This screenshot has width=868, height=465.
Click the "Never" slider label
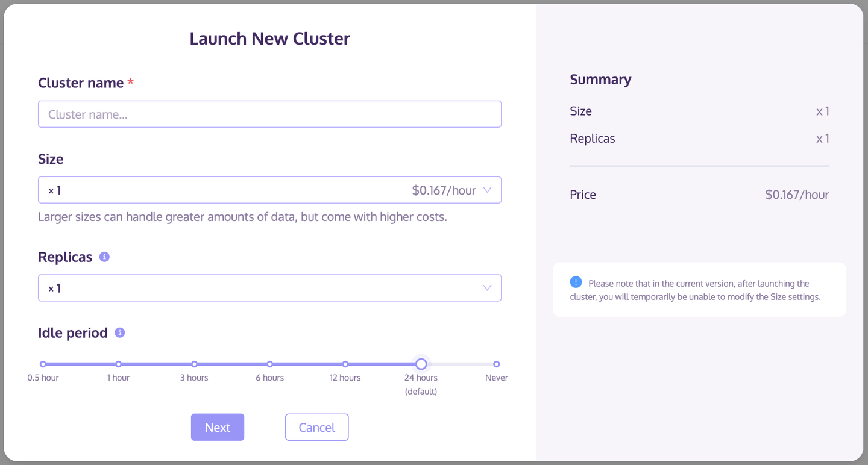pyautogui.click(x=497, y=378)
